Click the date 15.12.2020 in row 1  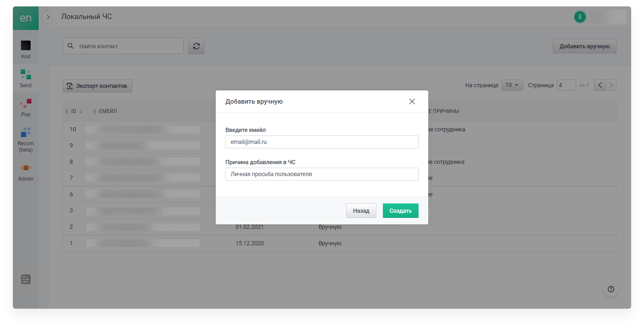(x=250, y=243)
